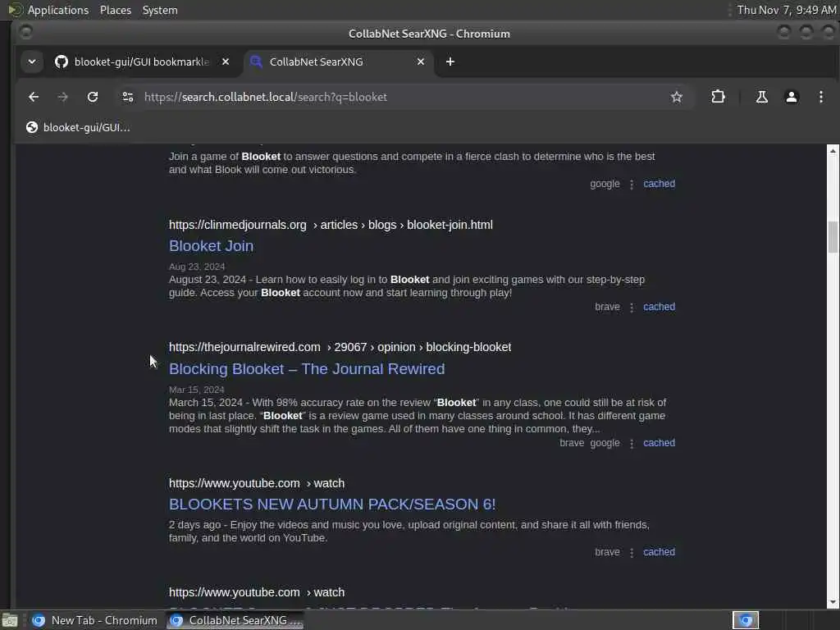Open options dots for first google result
This screenshot has width=840, height=630.
tap(632, 185)
